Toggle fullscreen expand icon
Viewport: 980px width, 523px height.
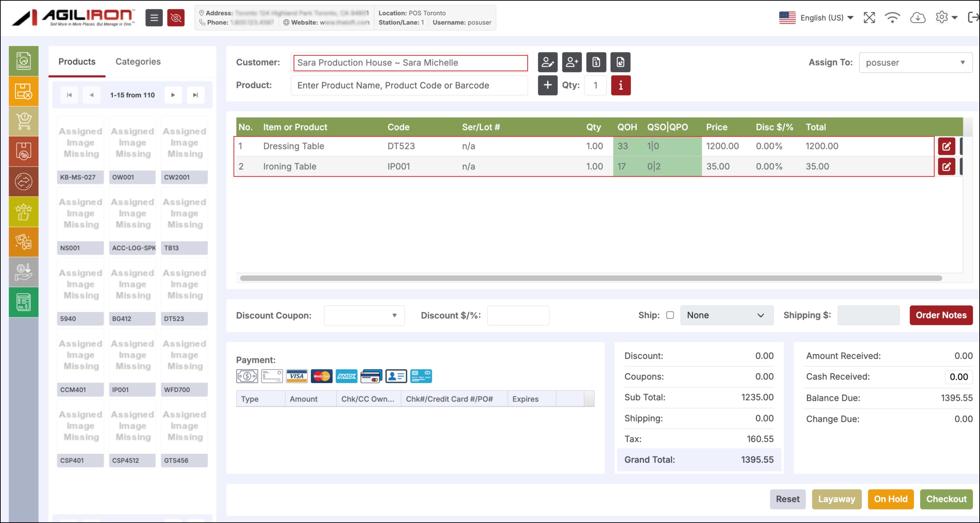pos(869,18)
